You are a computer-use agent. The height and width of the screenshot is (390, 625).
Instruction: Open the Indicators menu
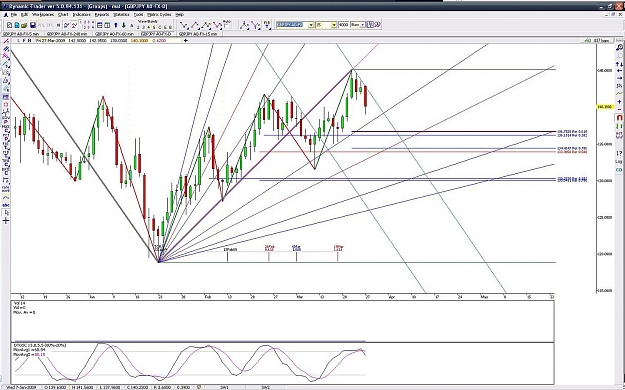pyautogui.click(x=82, y=14)
